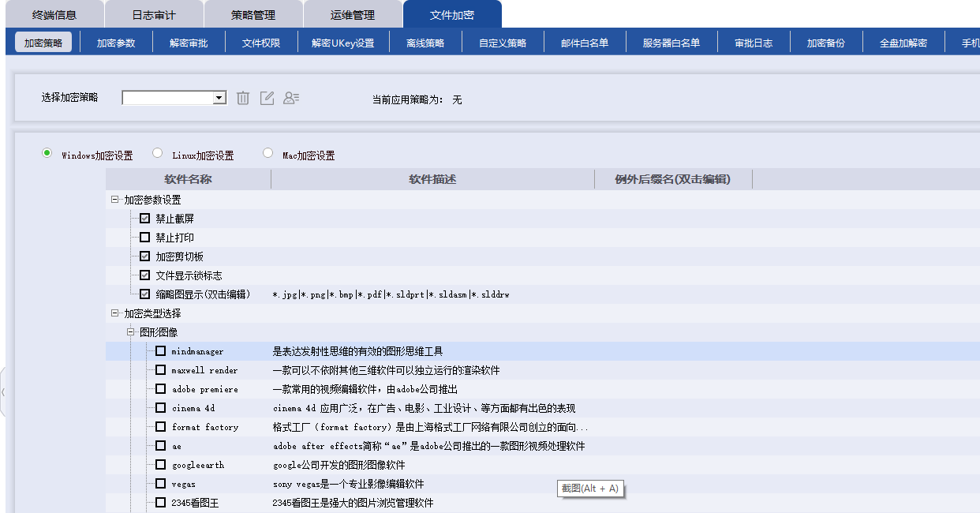Check the adobe premiere checkbox
The image size is (980, 513).
tap(160, 389)
